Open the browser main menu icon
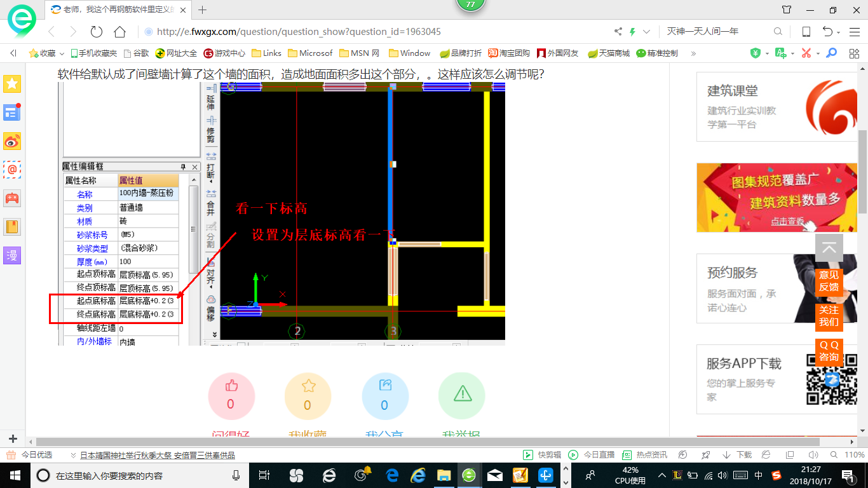Image resolution: width=868 pixels, height=488 pixels. click(x=853, y=32)
